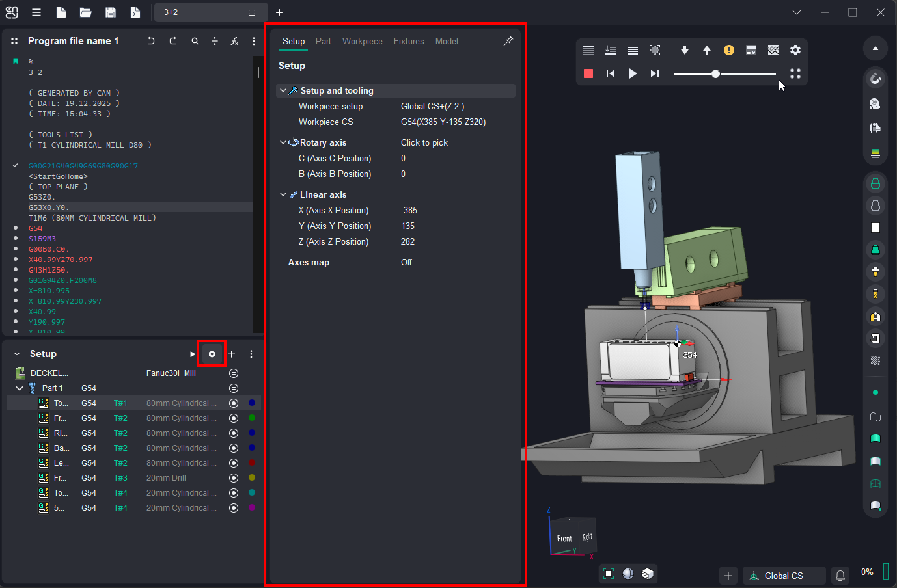Switch to the Workpiece tab
The height and width of the screenshot is (588, 897).
point(362,41)
